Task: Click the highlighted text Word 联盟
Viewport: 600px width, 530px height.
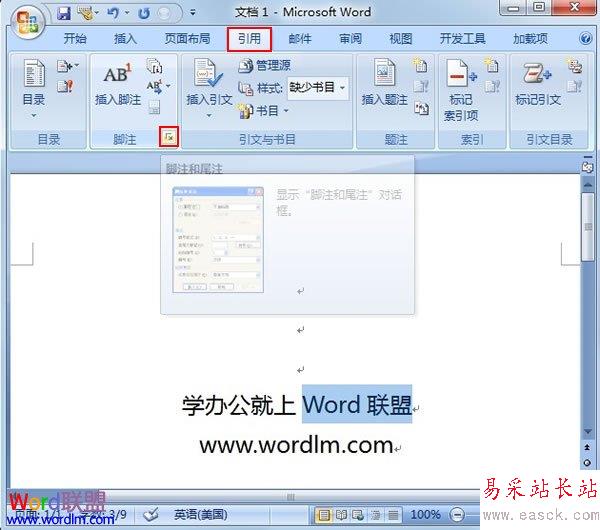Action: (x=357, y=404)
